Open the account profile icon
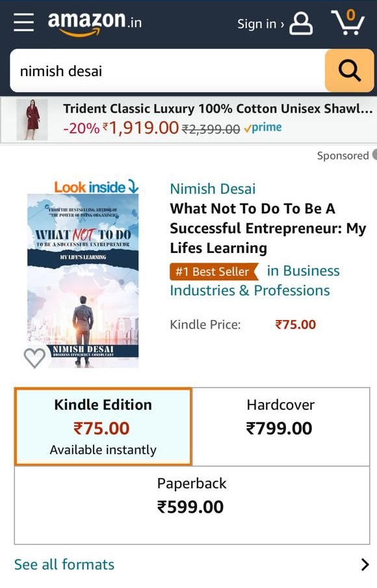 [x=301, y=23]
